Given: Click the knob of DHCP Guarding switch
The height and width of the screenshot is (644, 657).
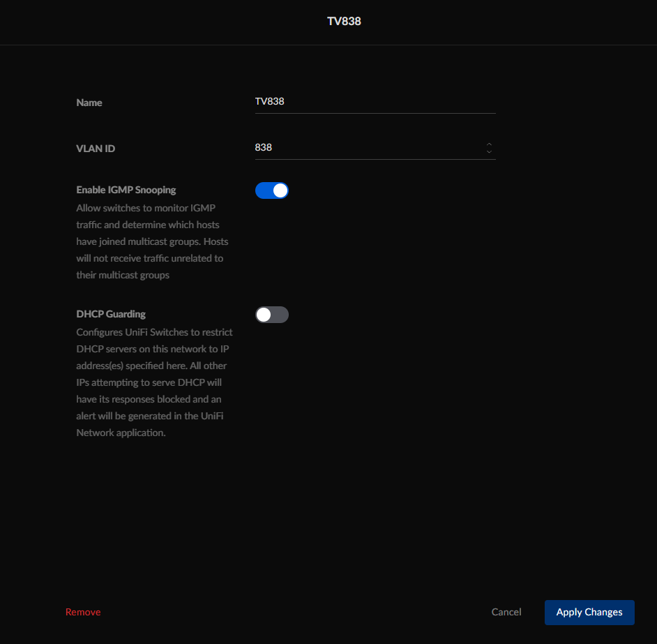Looking at the screenshot, I should click(x=264, y=315).
